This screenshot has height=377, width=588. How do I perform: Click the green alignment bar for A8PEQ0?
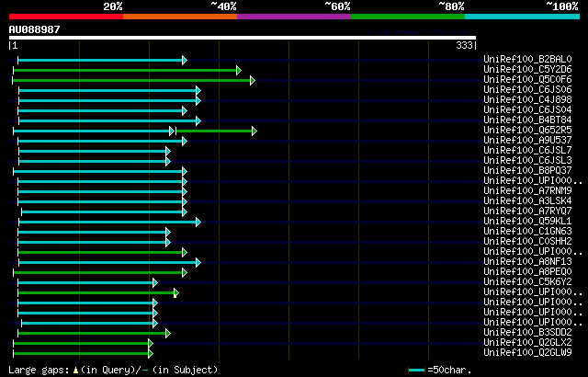pyautogui.click(x=98, y=273)
